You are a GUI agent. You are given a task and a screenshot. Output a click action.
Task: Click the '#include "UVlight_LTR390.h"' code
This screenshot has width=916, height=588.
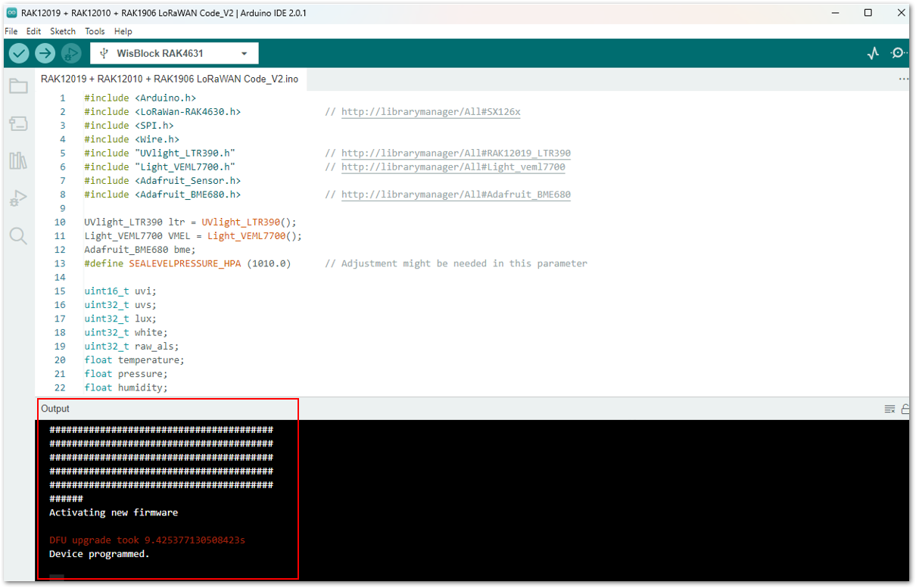[160, 153]
